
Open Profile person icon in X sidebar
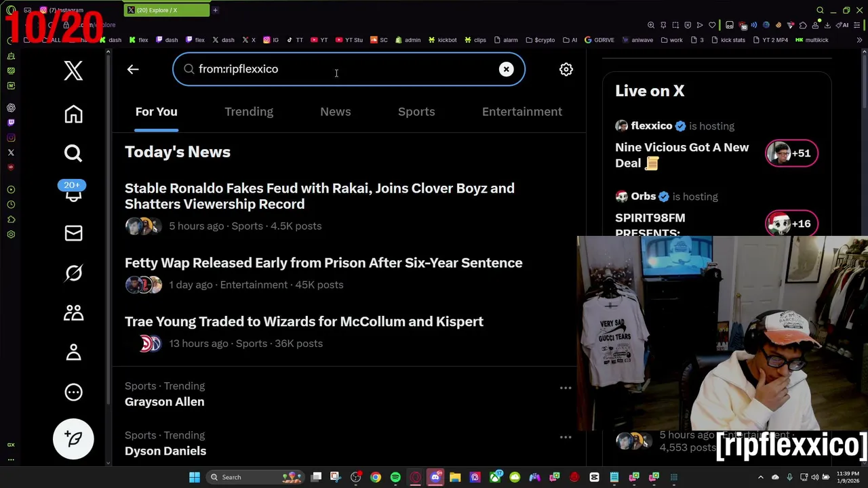coord(73,352)
